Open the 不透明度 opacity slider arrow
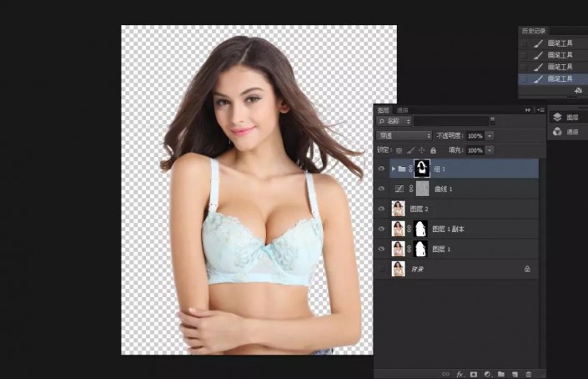This screenshot has width=588, height=379. (490, 136)
